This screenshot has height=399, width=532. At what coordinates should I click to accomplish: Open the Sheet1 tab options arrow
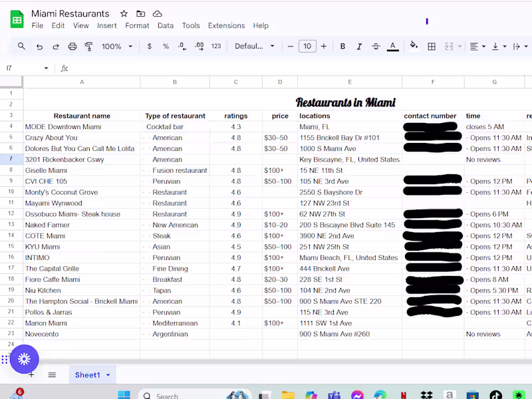pyautogui.click(x=108, y=375)
